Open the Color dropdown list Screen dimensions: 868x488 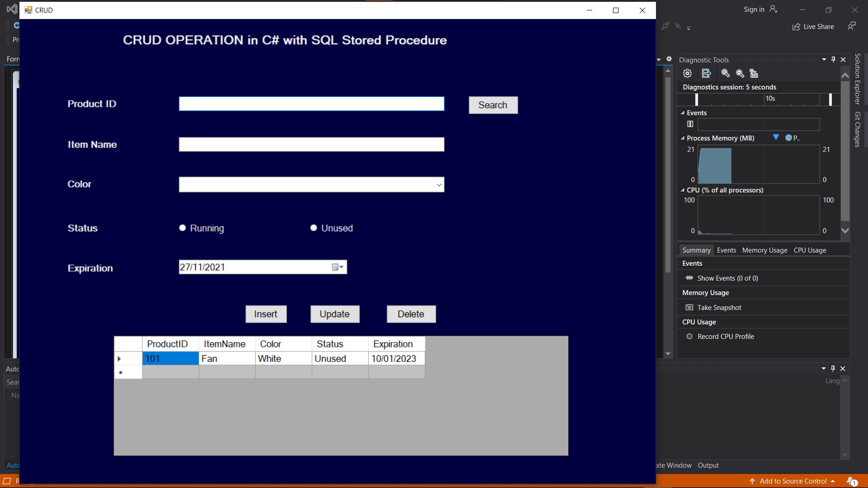point(439,184)
